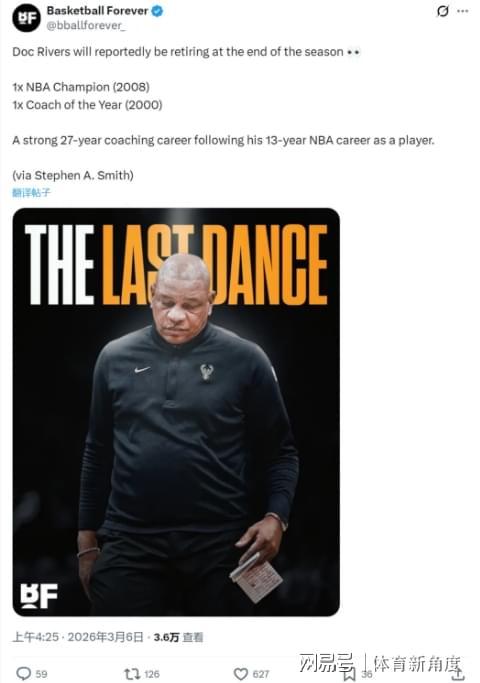Bookmark the post showing 36 saves

point(349,674)
